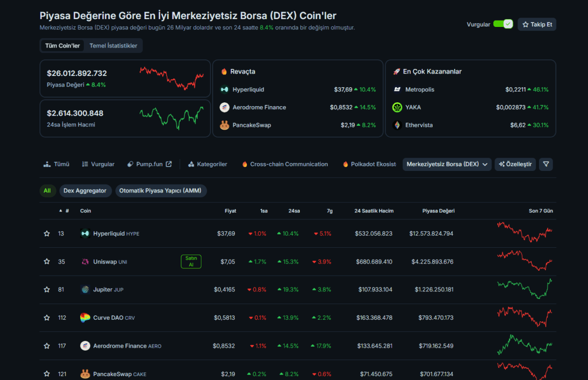Filter by Otomatik Piyasa Yapıcı (AMM) chip
588x380 pixels.
pos(161,190)
